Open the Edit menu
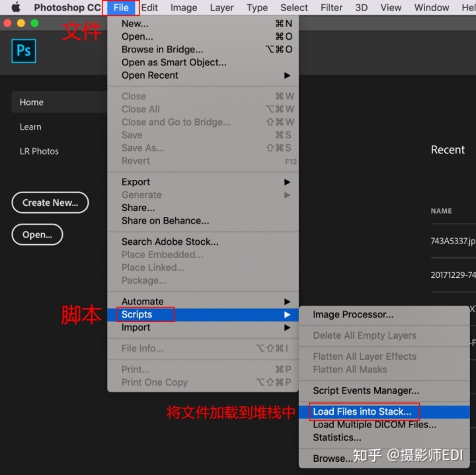 click(149, 7)
